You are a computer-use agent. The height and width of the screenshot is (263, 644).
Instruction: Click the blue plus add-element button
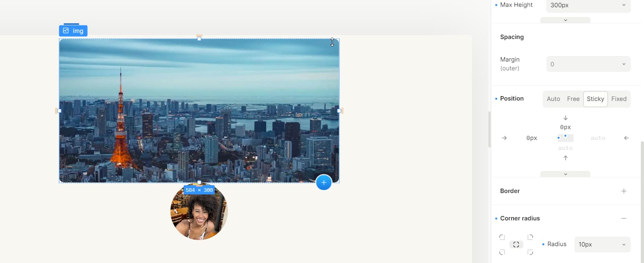coord(324,183)
